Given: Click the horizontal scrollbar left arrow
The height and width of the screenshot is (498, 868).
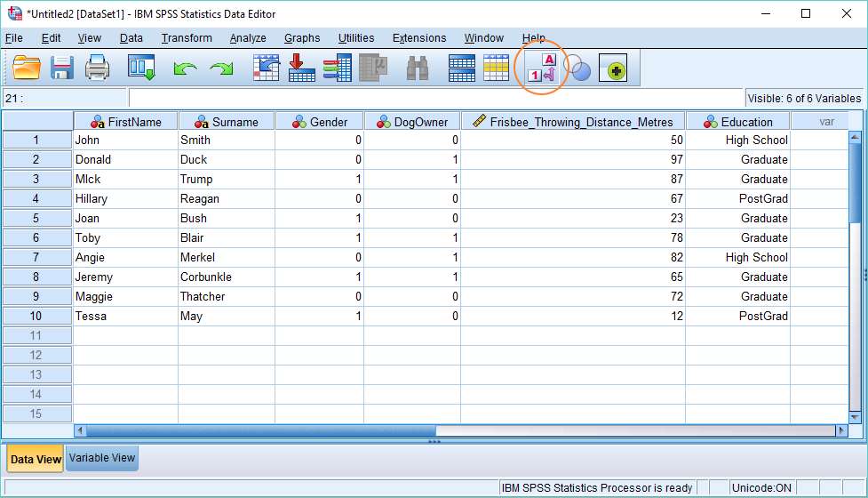Looking at the screenshot, I should [x=80, y=430].
